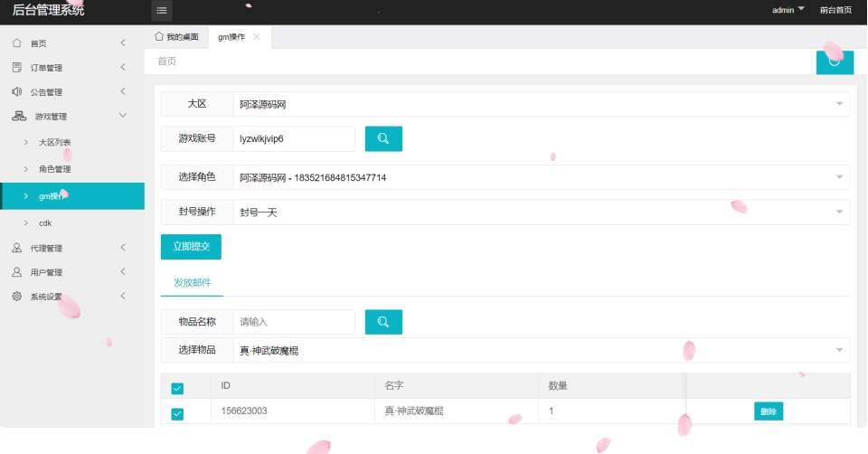Click the search icon beside 物品名称 field
868x454 pixels.
pyautogui.click(x=383, y=322)
